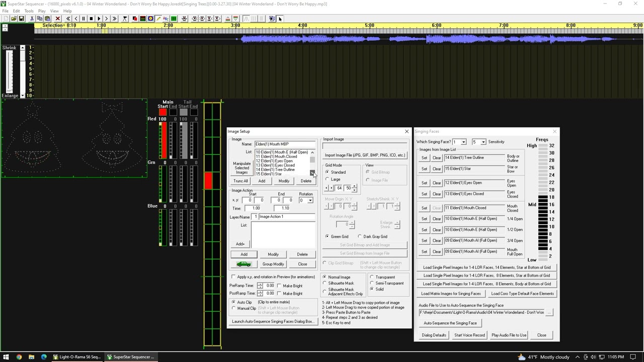Screen dimensions: 644x362
Task: Pause playback using the toolbar pause icon
Action: click(x=84, y=19)
